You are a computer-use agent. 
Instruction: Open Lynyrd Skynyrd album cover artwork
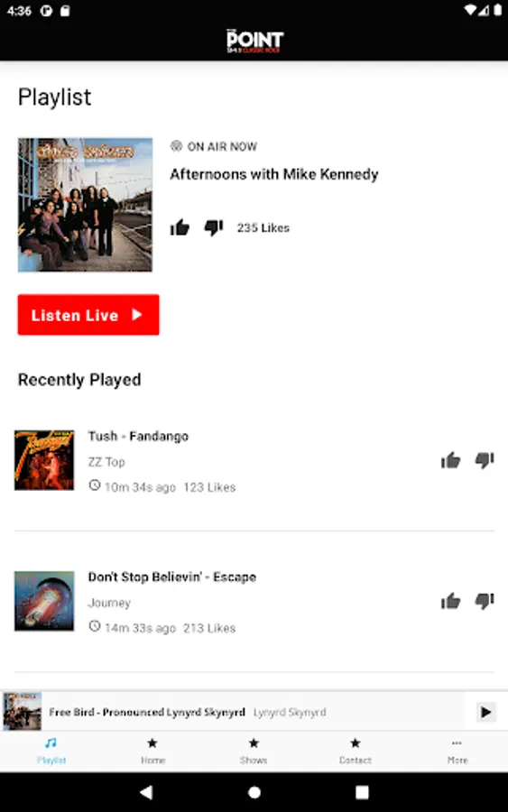tap(85, 205)
